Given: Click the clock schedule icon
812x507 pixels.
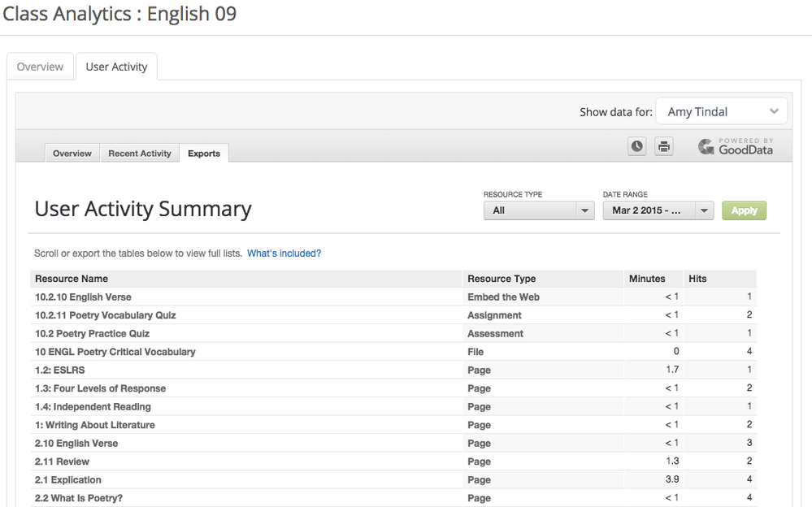Looking at the screenshot, I should [637, 146].
